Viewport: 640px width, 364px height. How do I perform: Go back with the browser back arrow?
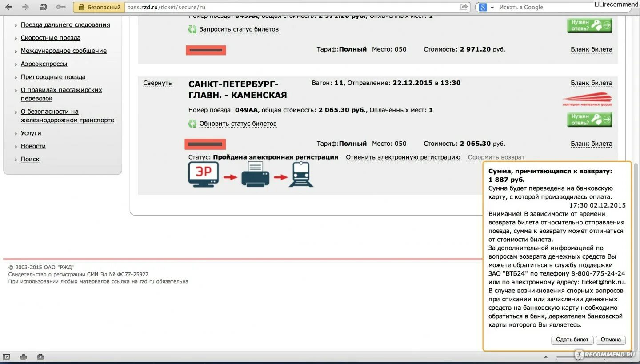point(8,7)
